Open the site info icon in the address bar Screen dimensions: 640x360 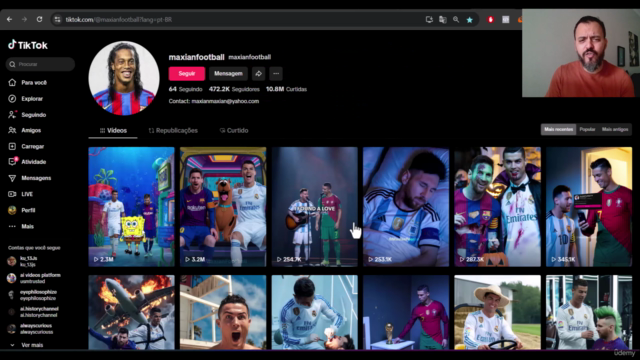pos(58,19)
